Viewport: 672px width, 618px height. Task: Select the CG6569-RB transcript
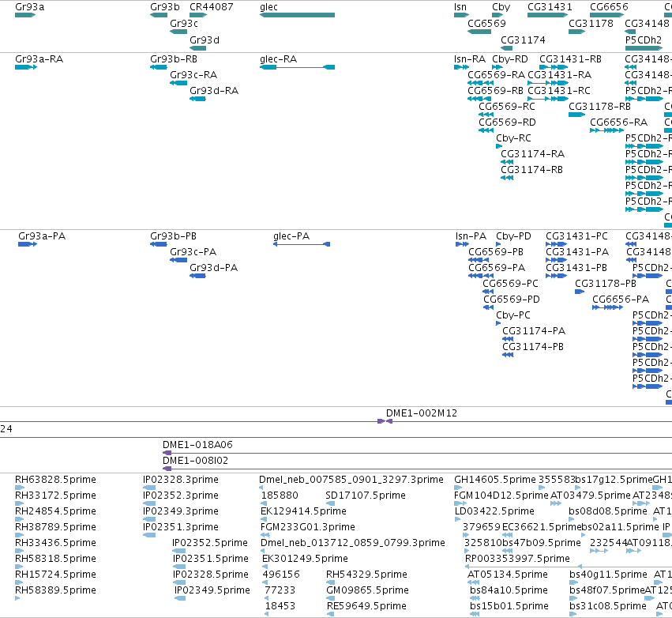479,99
